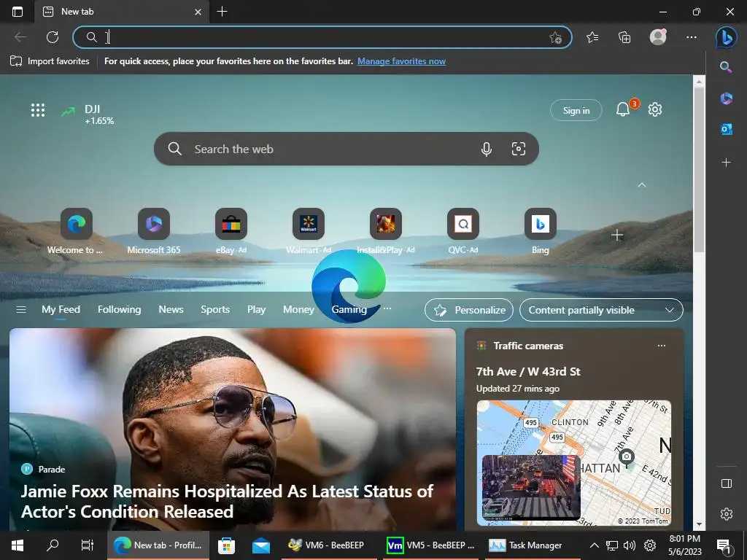Open Bing chat sidebar button
Viewport: 747px width, 560px height.
coord(727,37)
